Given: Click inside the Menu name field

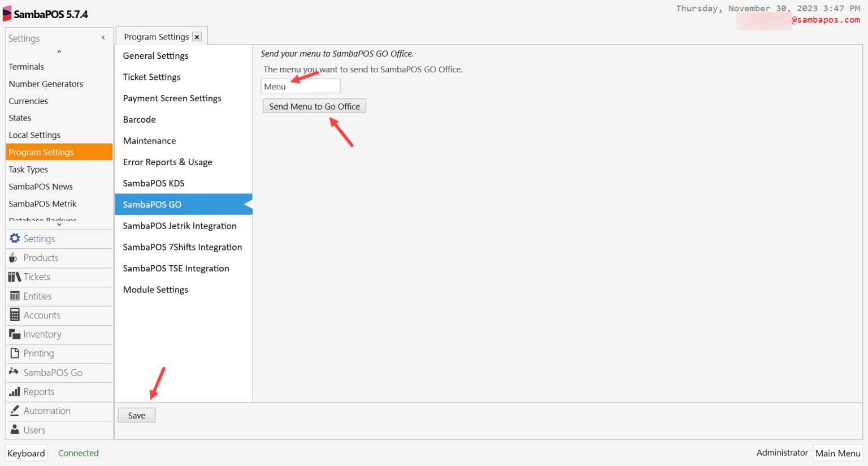Looking at the screenshot, I should tap(300, 85).
